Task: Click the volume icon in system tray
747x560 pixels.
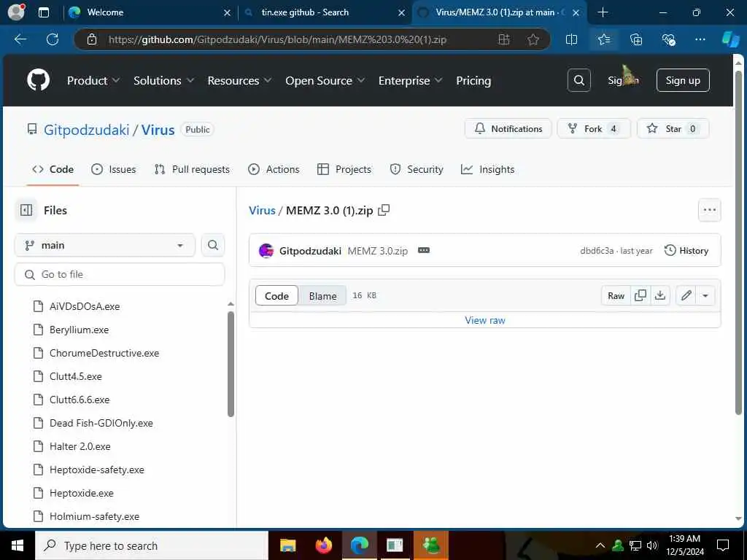Action: pos(651,545)
